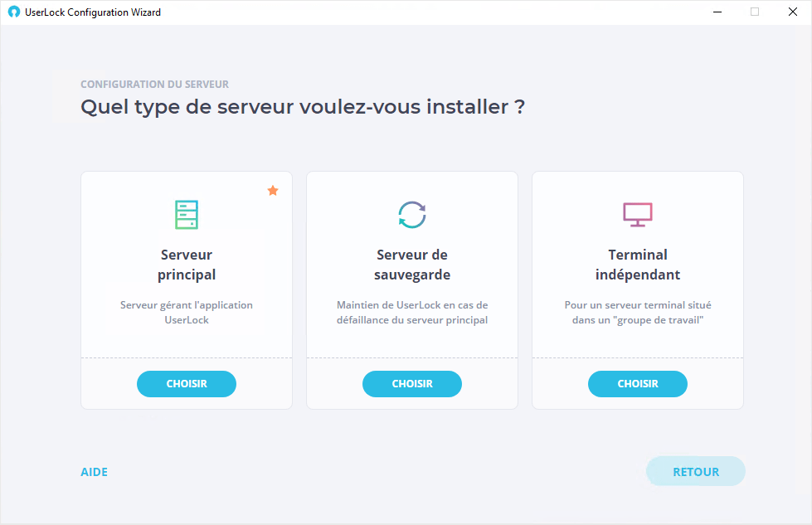
Task: Select the 'Serveur de sauvegarde' card title
Action: point(412,265)
